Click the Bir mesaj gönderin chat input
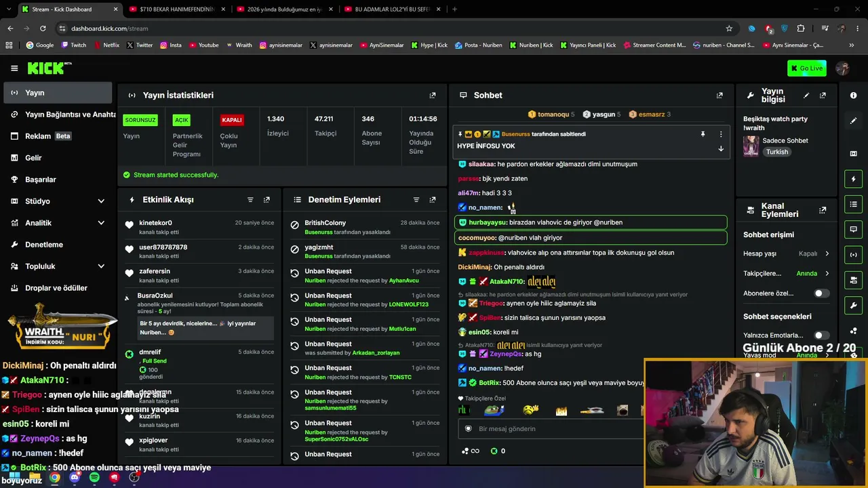The image size is (868, 488). [551, 429]
